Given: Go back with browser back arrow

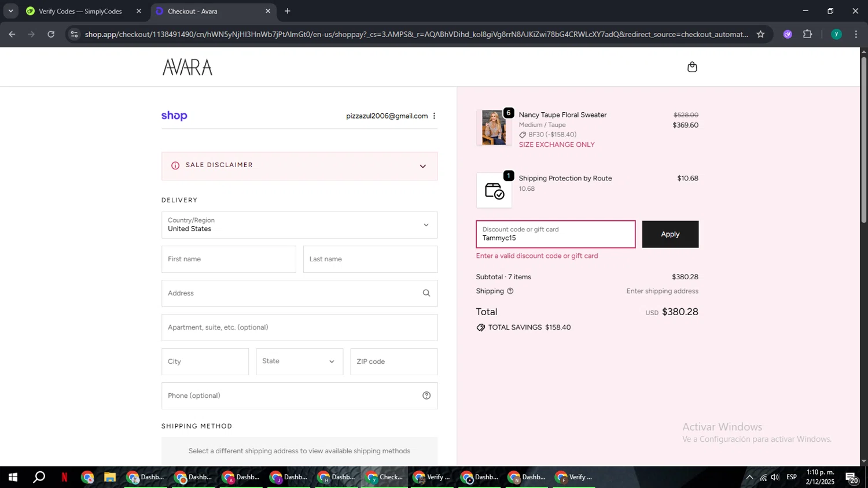Looking at the screenshot, I should [12, 34].
